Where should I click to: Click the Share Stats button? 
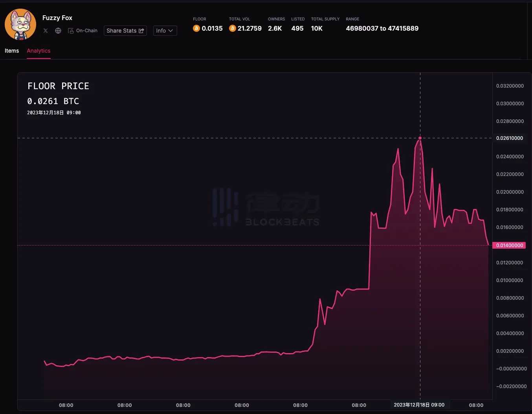coord(125,31)
